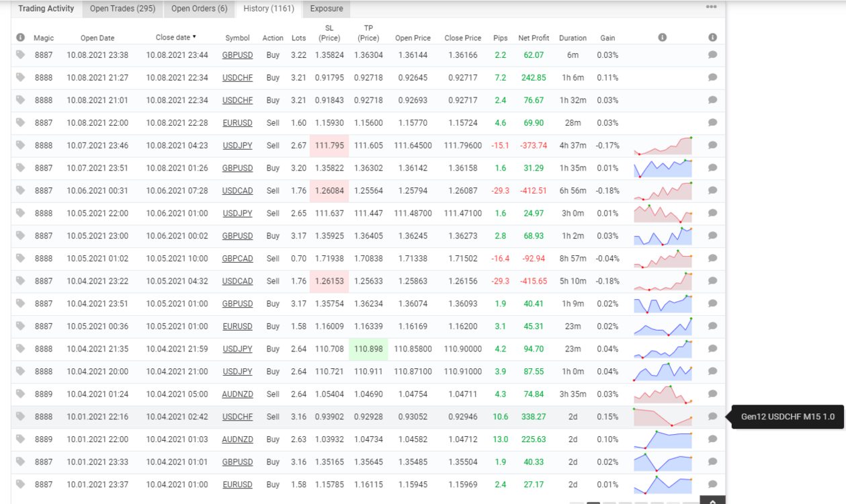Image resolution: width=846 pixels, height=504 pixels.
Task: View mini chart of USDCHF 338.27 trade
Action: tap(663, 417)
